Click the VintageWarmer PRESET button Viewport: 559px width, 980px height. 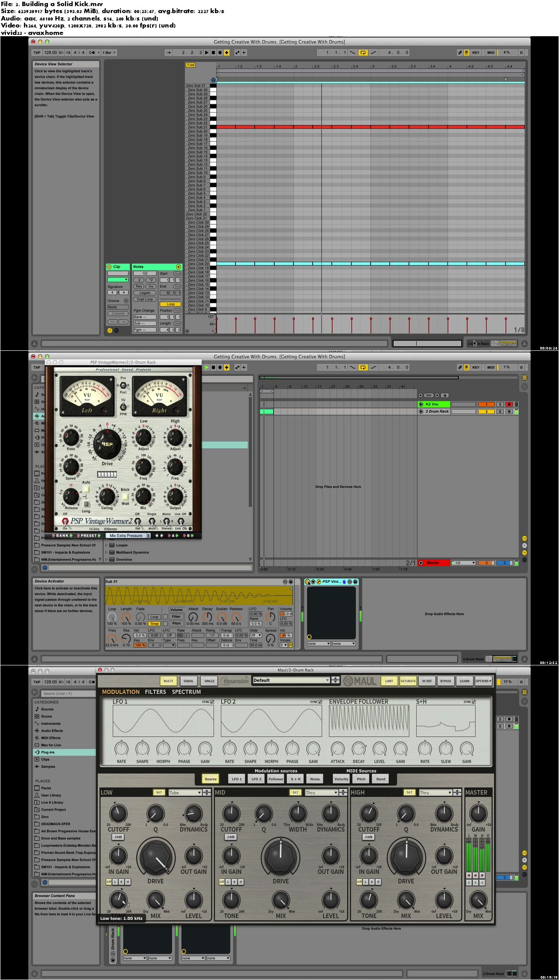(89, 535)
